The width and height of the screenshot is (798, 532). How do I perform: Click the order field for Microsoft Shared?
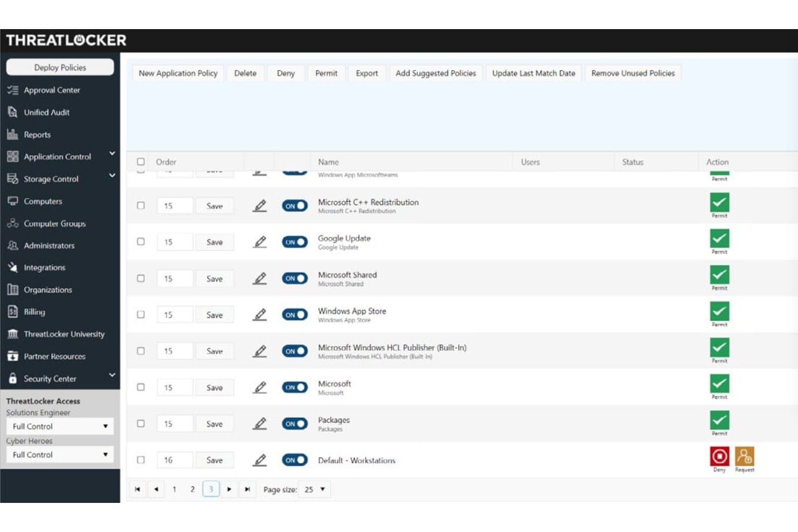point(175,279)
